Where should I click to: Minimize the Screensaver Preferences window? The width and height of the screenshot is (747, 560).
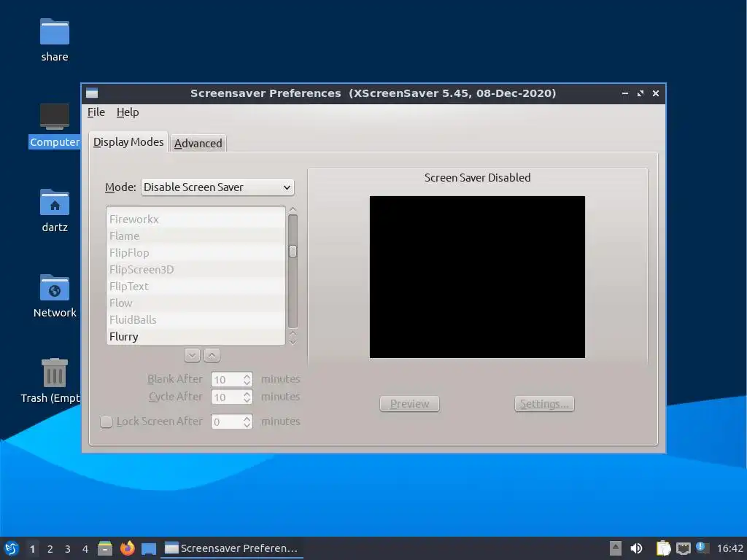point(625,93)
